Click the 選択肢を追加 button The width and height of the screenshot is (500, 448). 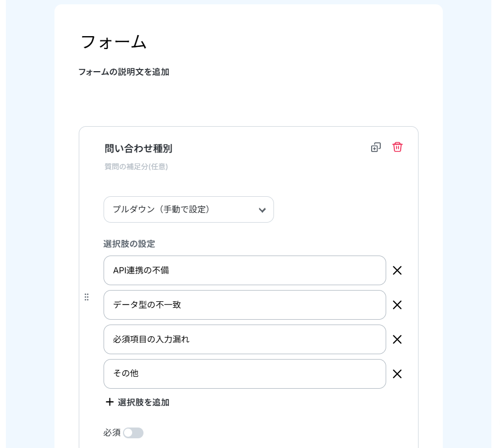point(143,402)
